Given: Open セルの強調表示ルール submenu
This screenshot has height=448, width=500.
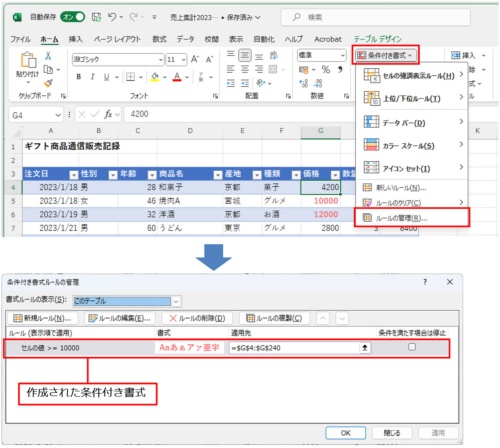Looking at the screenshot, I should tap(412, 76).
